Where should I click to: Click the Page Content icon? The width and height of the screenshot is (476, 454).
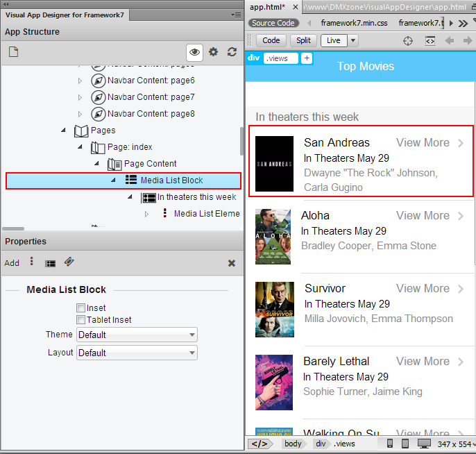[x=114, y=165]
